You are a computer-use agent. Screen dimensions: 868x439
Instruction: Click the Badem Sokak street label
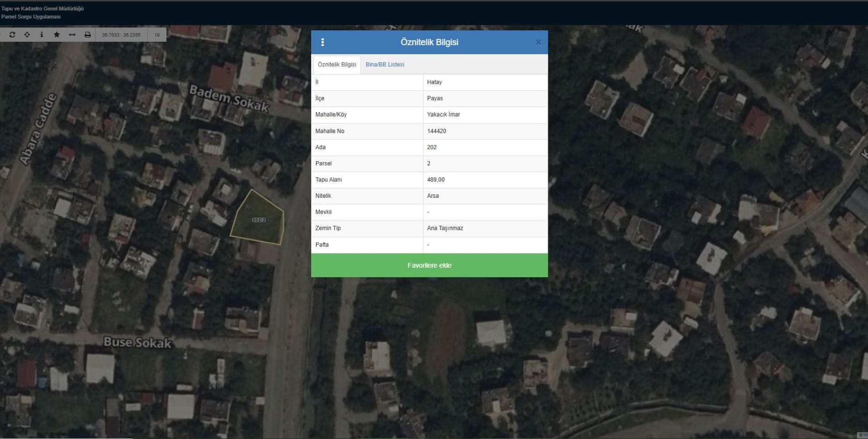click(x=229, y=98)
